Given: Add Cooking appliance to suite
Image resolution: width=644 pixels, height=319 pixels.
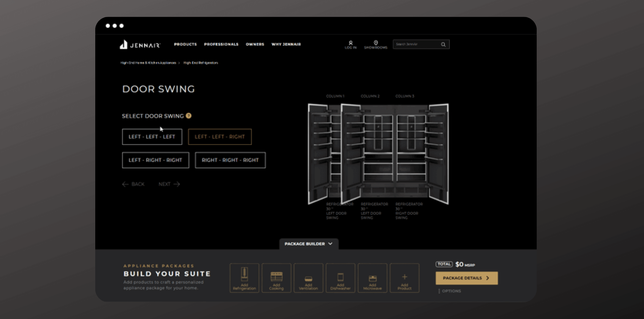Looking at the screenshot, I should click(x=276, y=278).
